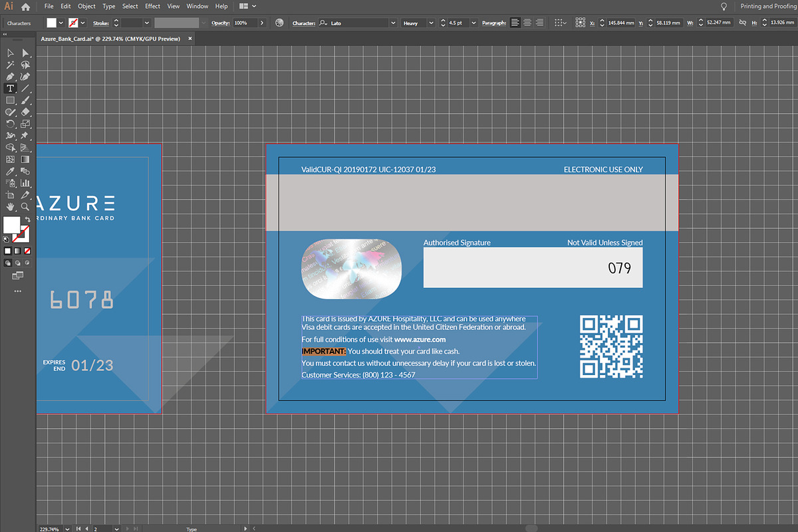798x532 pixels.
Task: Select the Rectangle tool
Action: [10, 100]
